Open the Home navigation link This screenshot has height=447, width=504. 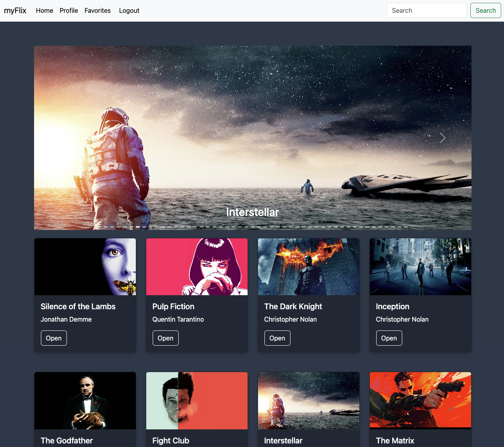click(44, 11)
